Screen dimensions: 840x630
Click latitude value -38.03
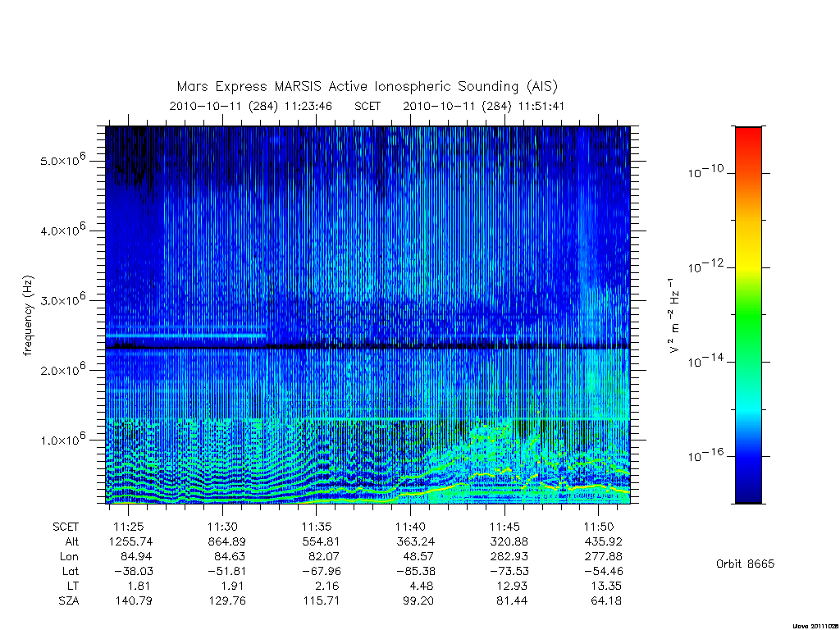tap(132, 571)
